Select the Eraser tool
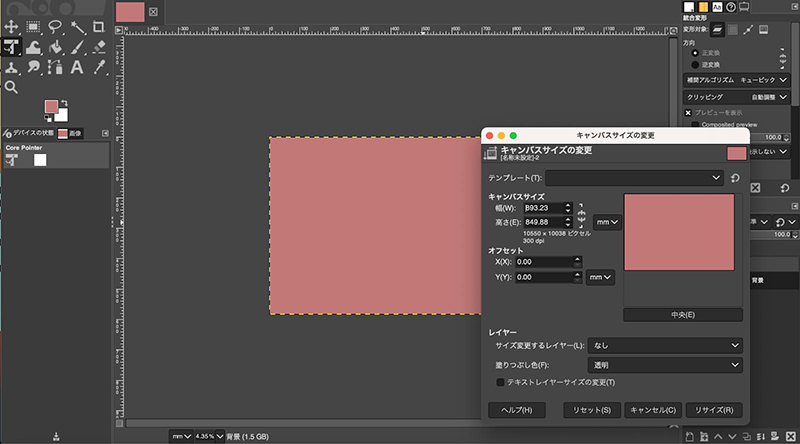Viewport: 800px width, 444px height. tap(99, 47)
